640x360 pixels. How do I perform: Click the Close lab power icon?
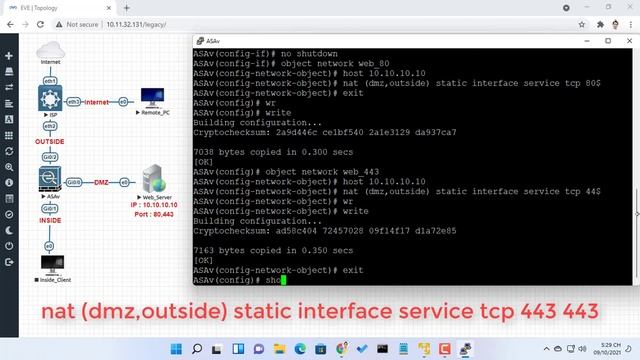pyautogui.click(x=9, y=246)
